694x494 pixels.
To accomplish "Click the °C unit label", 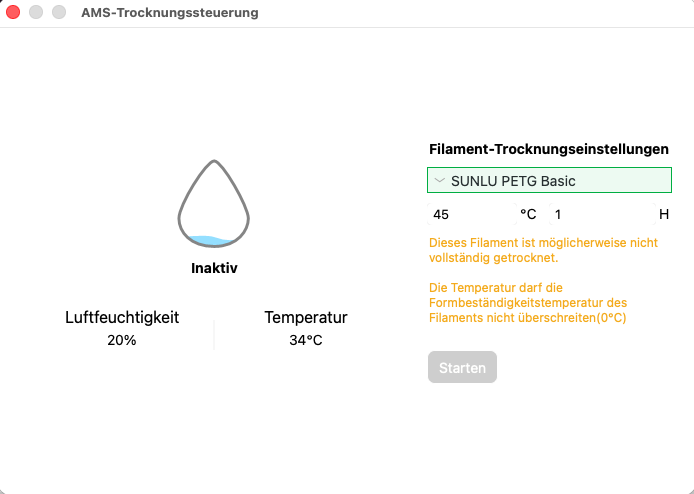I will click(528, 214).
